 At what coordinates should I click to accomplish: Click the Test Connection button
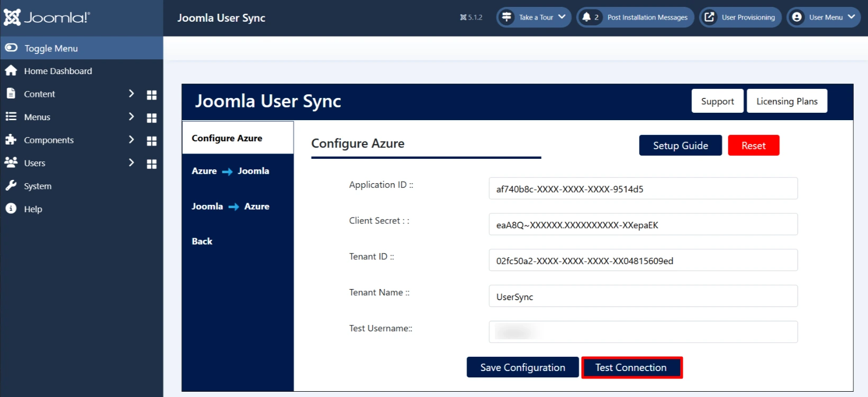pos(631,367)
